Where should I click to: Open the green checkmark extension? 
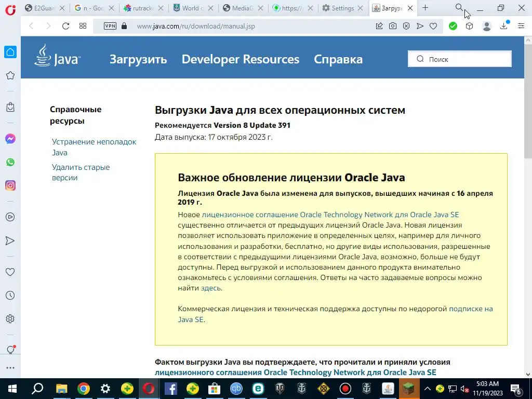point(453,26)
